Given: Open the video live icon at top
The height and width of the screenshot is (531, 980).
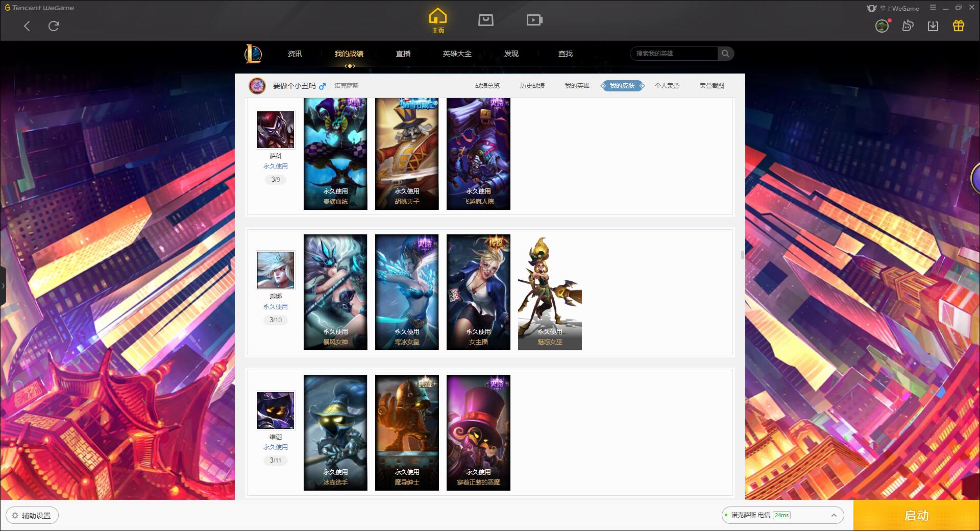Looking at the screenshot, I should point(534,20).
